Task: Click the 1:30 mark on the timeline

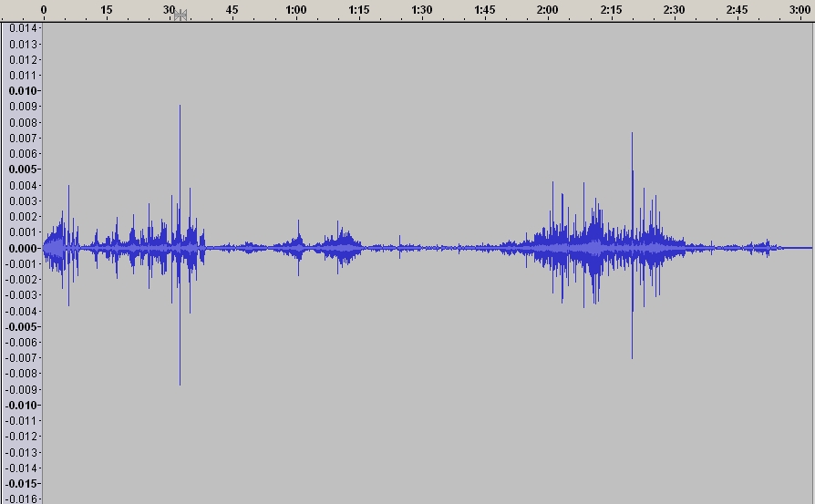Action: point(421,9)
